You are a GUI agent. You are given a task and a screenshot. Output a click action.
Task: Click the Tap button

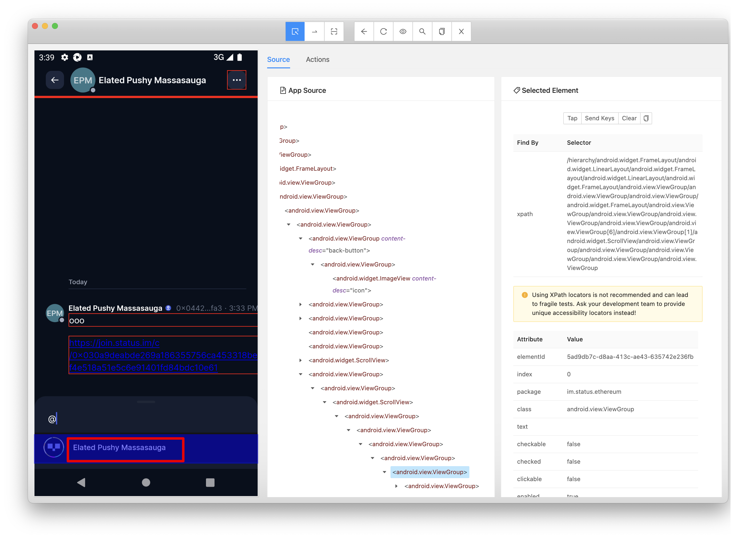(572, 118)
